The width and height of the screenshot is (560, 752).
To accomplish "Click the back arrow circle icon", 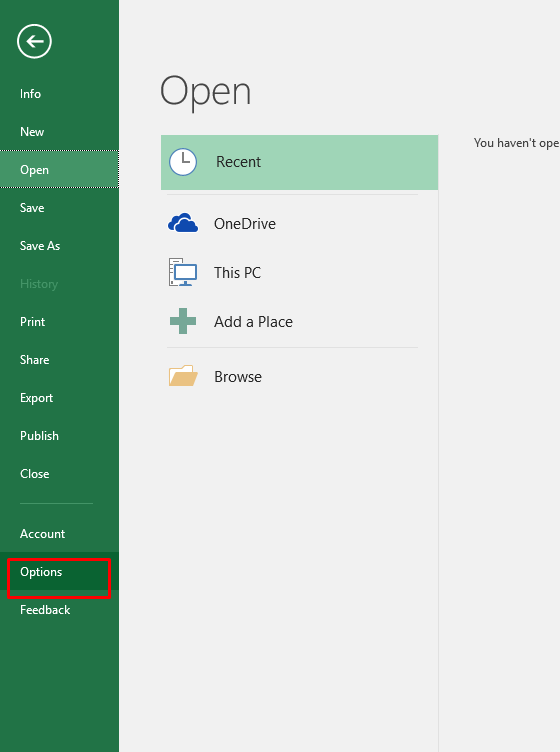I will [x=34, y=42].
